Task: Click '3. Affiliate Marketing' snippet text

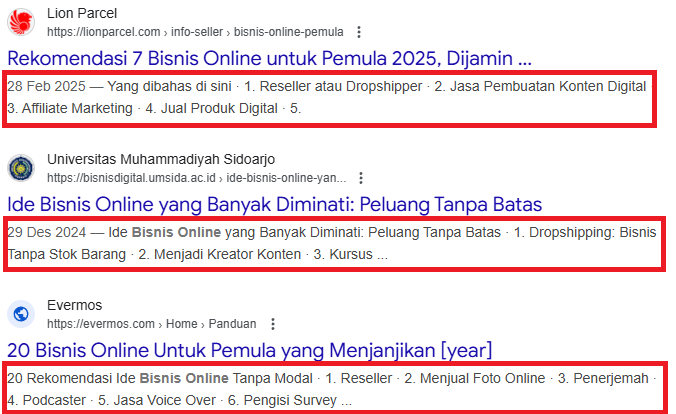Action: (70, 108)
